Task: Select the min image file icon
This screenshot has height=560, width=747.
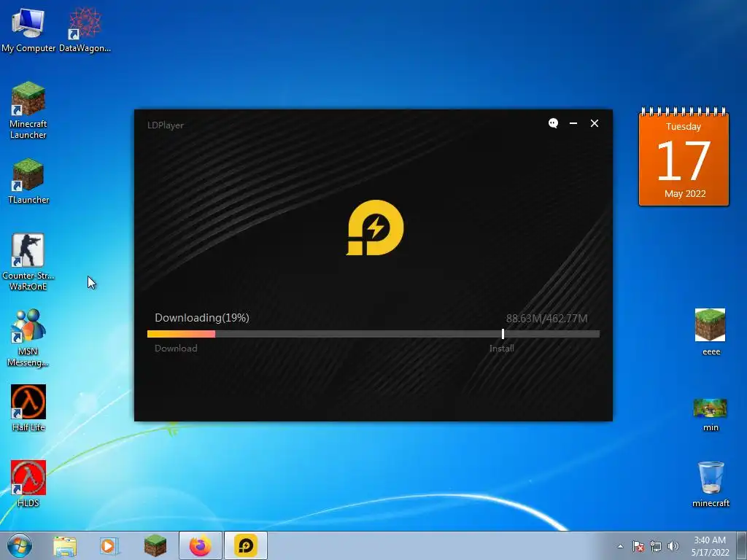Action: 711,414
